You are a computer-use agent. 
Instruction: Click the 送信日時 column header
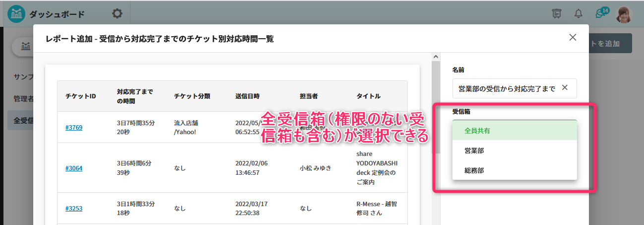(x=247, y=96)
